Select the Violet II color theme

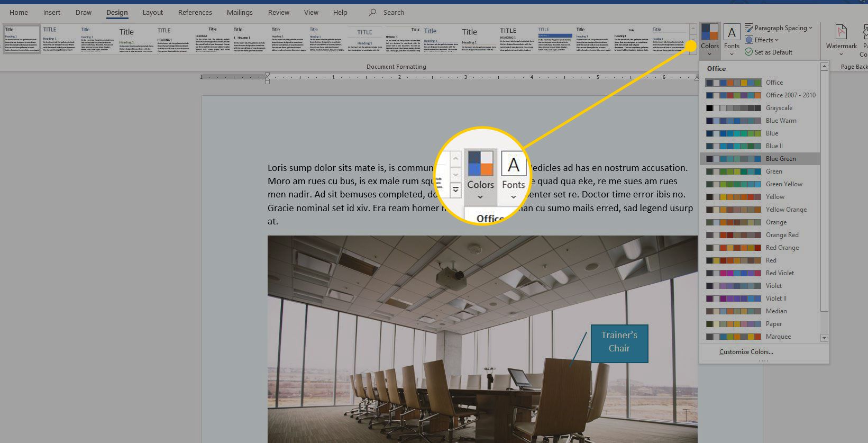tap(760, 299)
